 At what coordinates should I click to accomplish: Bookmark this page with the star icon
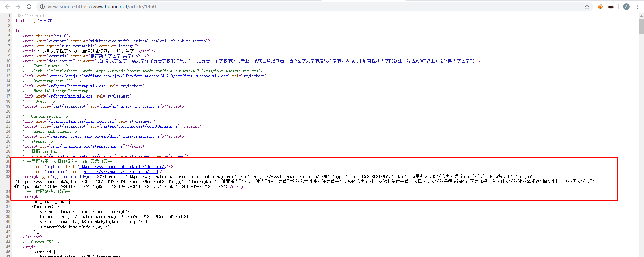[x=587, y=7]
